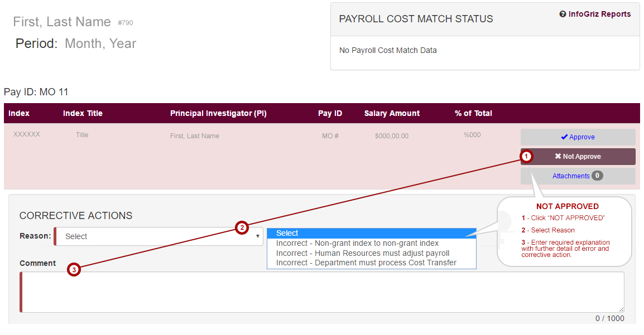Click inside the Comment text box

click(323, 292)
